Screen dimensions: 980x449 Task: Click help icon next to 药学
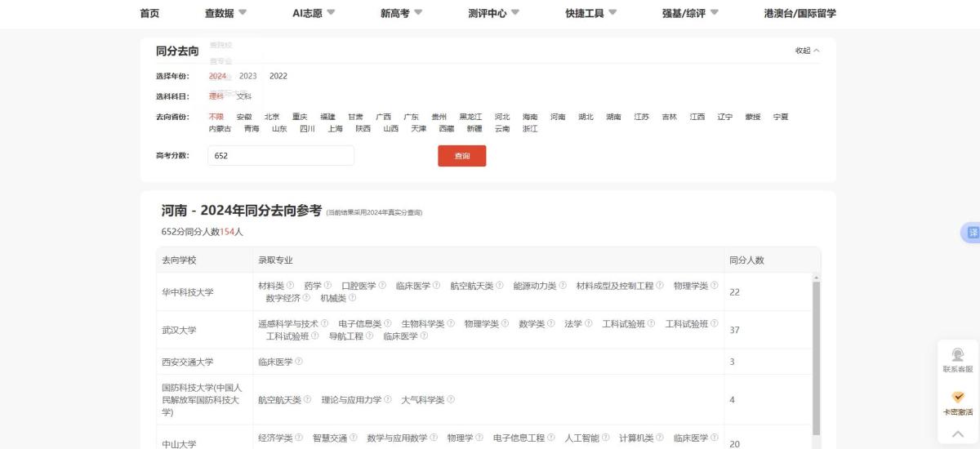tap(327, 286)
